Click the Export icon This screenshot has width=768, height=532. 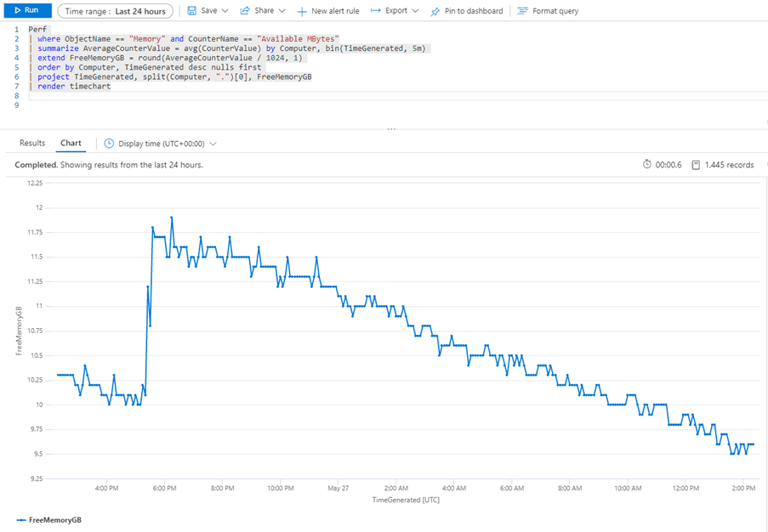(375, 10)
